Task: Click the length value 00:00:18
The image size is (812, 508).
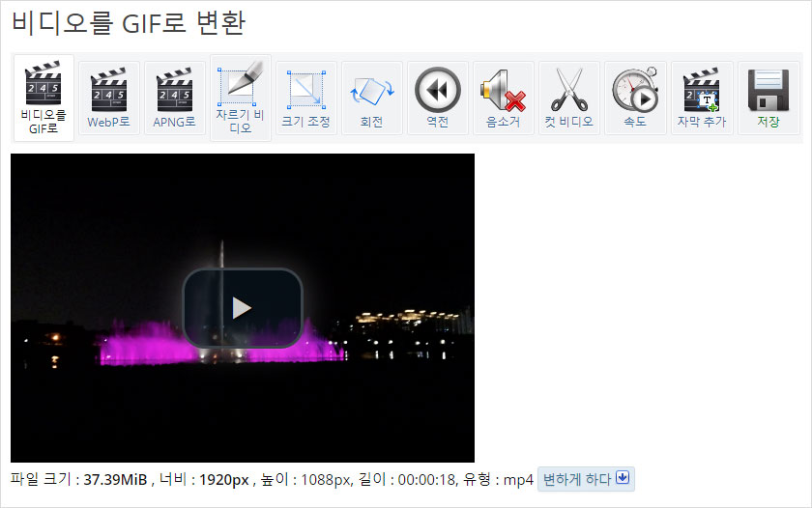Action: (x=427, y=480)
